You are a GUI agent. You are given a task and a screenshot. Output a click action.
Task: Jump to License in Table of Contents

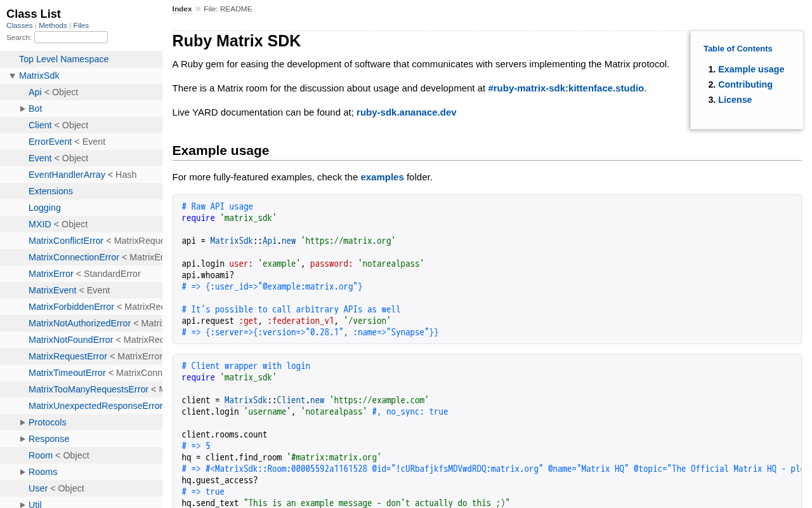(x=735, y=100)
